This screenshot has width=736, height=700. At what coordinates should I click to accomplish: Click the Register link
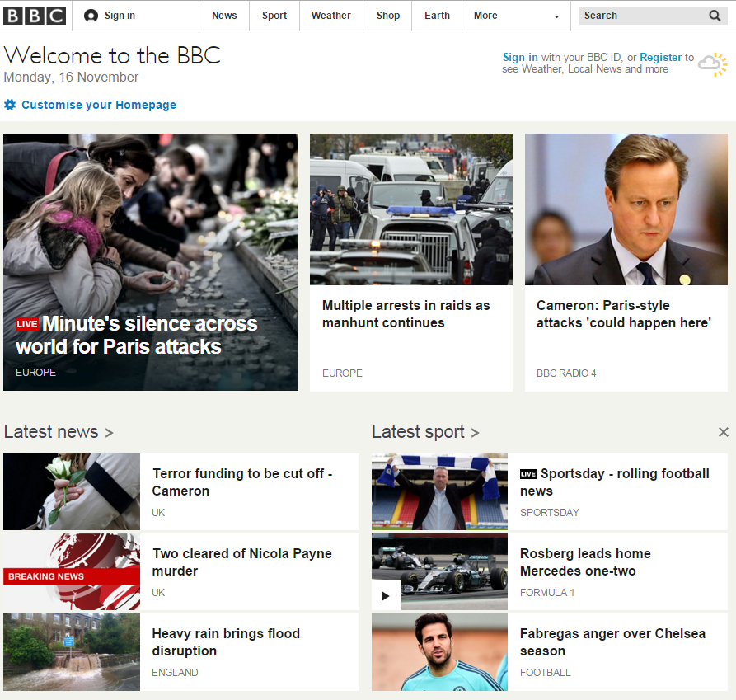point(660,57)
